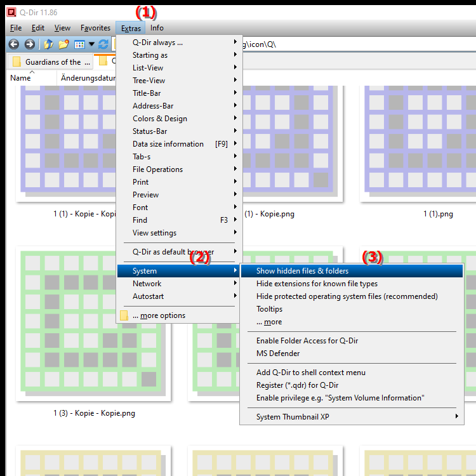
Task: Open Colors & Design submenu
Action: click(x=179, y=119)
